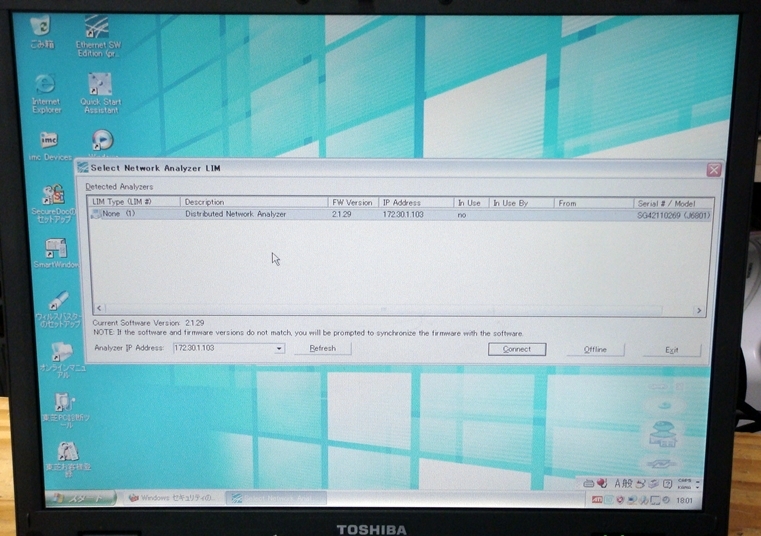
Task: Click the From column header
Action: pos(594,203)
